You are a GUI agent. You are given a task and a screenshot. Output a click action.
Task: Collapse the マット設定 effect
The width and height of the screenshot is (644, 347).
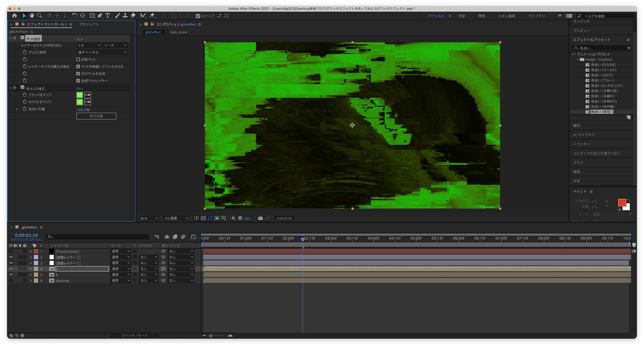point(10,38)
